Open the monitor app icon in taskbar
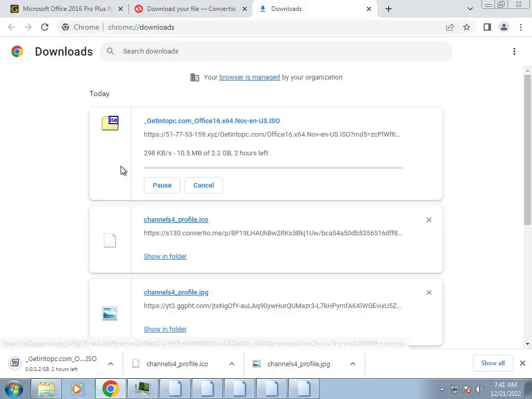The height and width of the screenshot is (399, 532). pyautogui.click(x=142, y=389)
